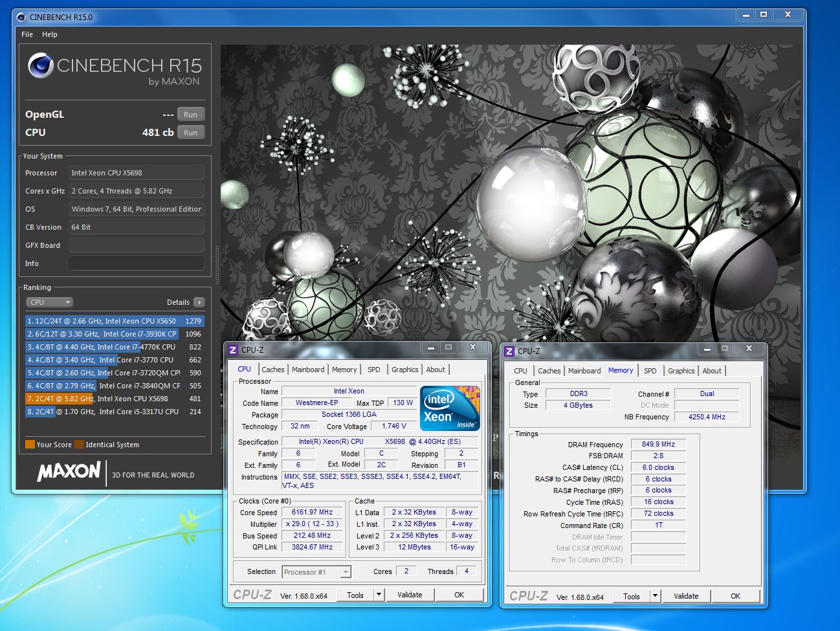The width and height of the screenshot is (840, 631).
Task: Click the CPU-Z icon of the Memory window
Action: pyautogui.click(x=509, y=351)
